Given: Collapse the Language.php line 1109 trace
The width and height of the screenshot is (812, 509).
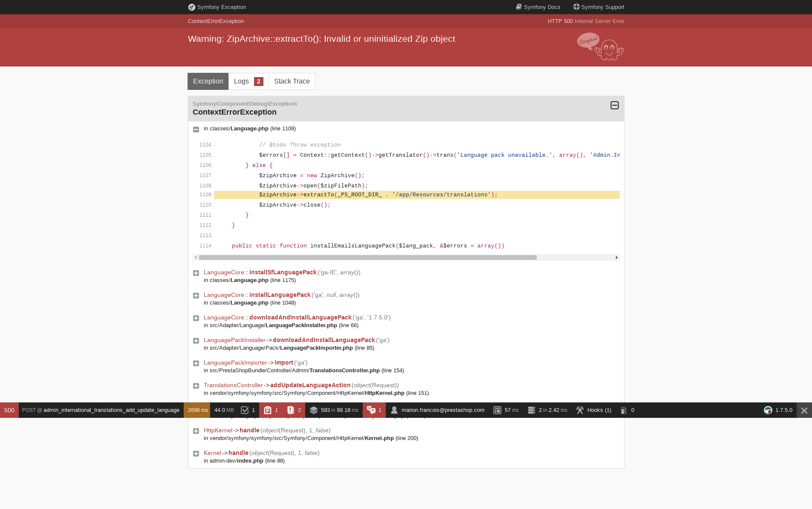Looking at the screenshot, I should click(196, 129).
